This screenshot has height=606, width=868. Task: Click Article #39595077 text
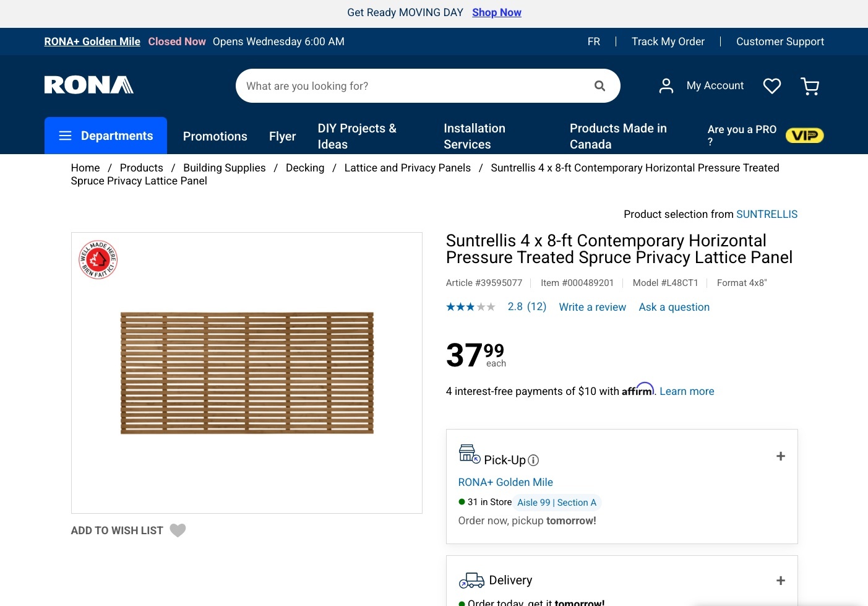484,283
